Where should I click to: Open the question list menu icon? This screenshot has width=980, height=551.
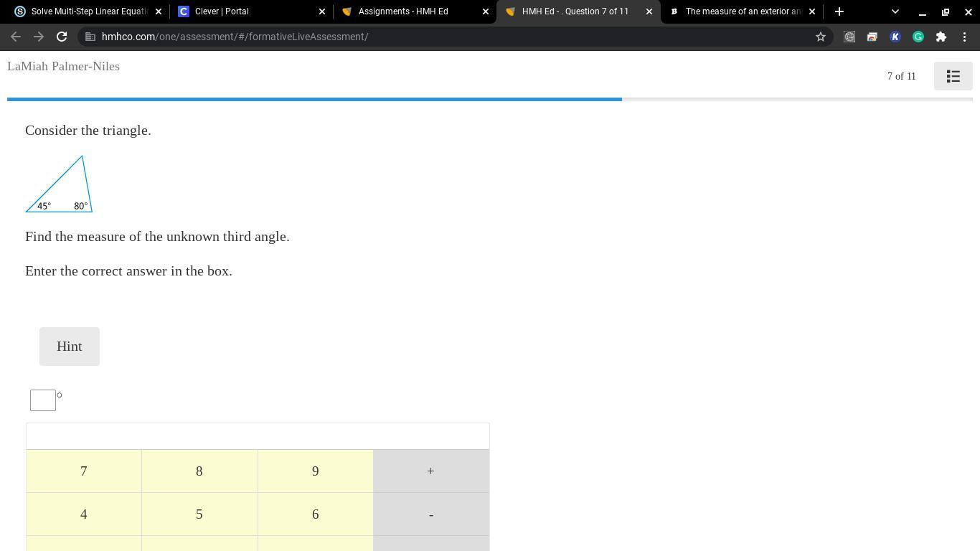(953, 76)
